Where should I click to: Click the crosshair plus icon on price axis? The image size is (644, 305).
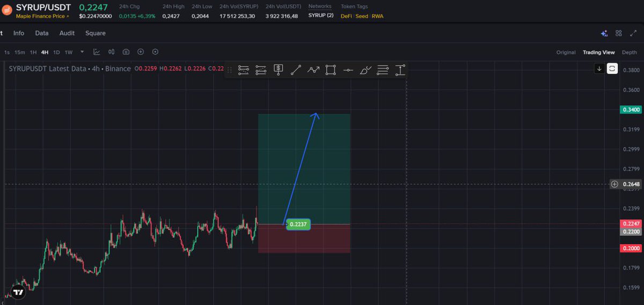tap(614, 184)
